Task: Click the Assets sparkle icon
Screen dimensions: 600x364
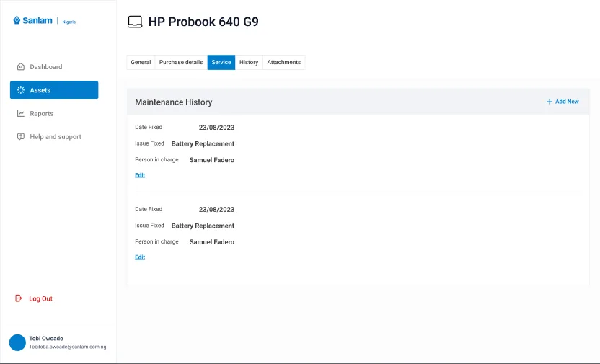Action: tap(21, 90)
